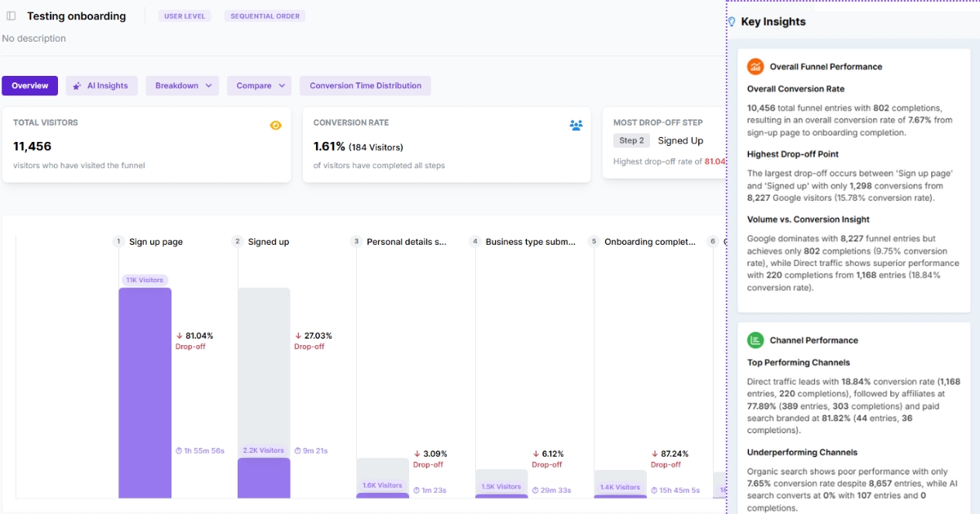Click the Personal details step header

406,241
